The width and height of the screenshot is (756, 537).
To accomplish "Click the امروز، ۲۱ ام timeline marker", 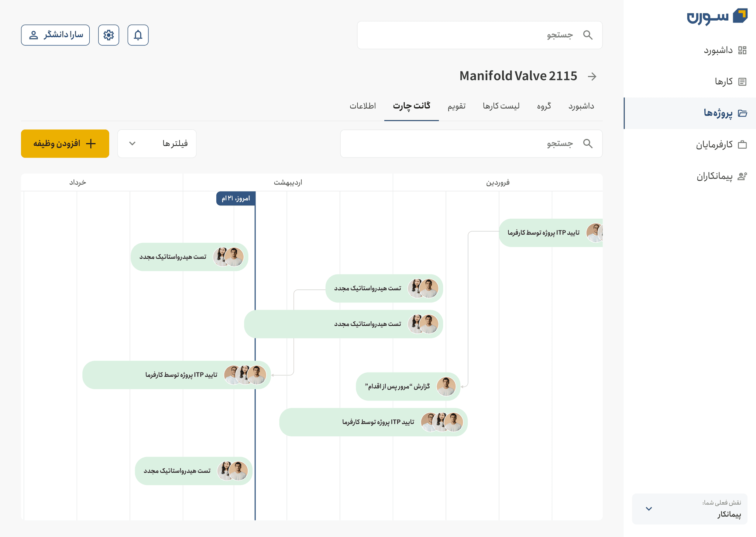I will click(x=236, y=198).
